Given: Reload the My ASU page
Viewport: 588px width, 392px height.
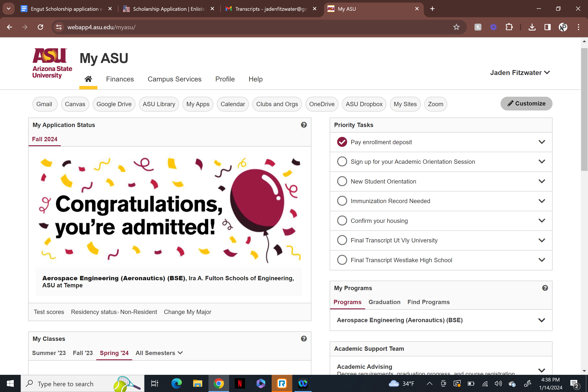Looking at the screenshot, I should point(40,27).
